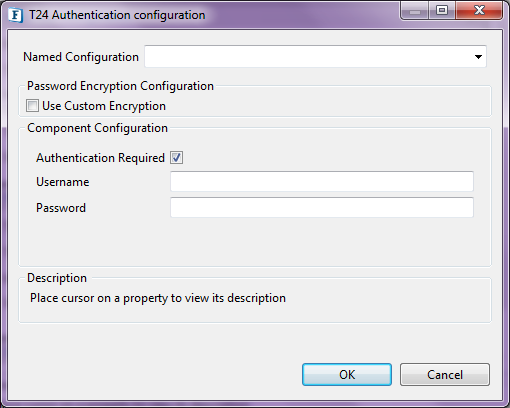The width and height of the screenshot is (510, 408).
Task: Minimize the T24 Authentication configuration dialog
Action: [415, 11]
